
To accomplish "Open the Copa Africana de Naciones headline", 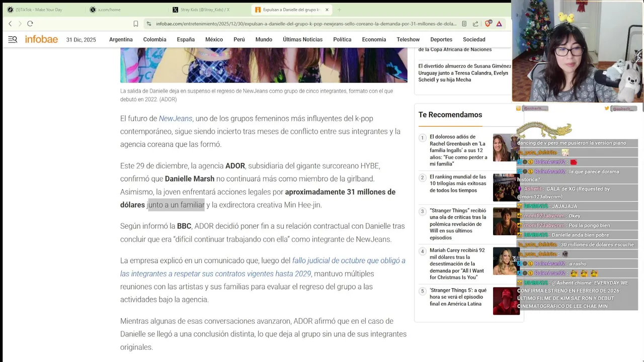I will pos(455,49).
